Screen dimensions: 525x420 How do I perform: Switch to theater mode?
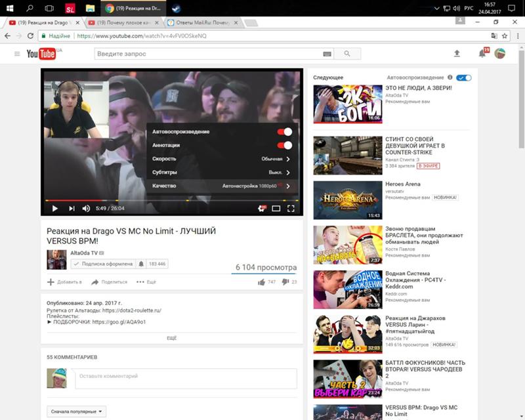click(x=276, y=209)
